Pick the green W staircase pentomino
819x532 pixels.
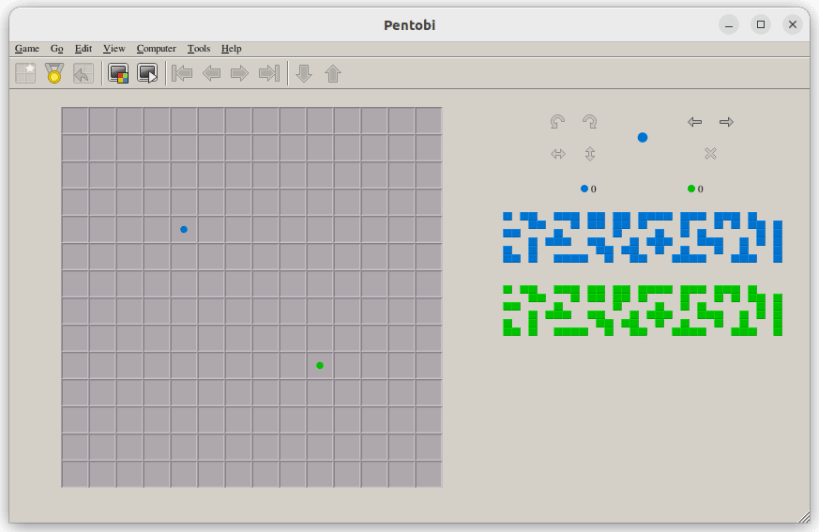[x=601, y=323]
